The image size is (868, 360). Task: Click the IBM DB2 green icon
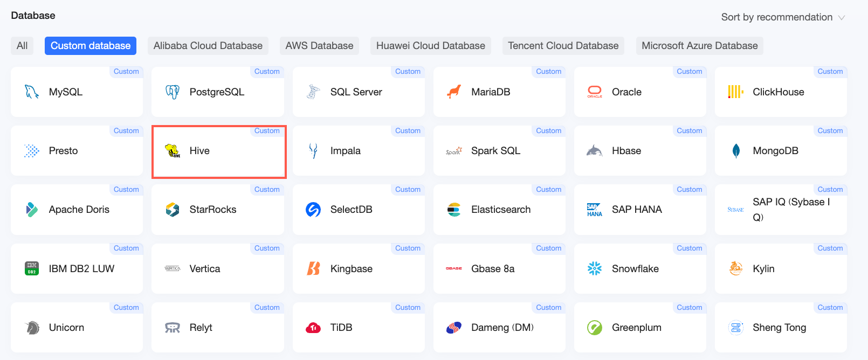(32, 268)
